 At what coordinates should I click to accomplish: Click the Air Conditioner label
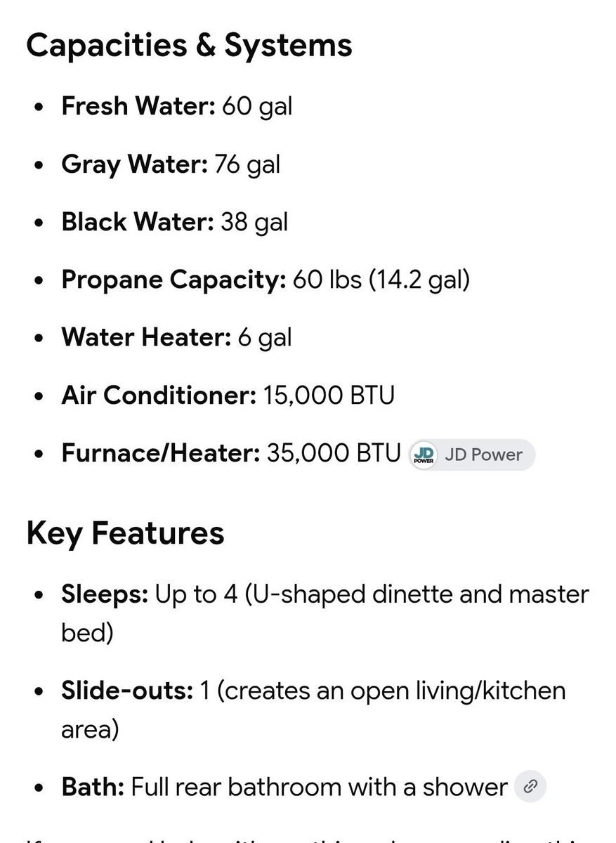(x=159, y=396)
